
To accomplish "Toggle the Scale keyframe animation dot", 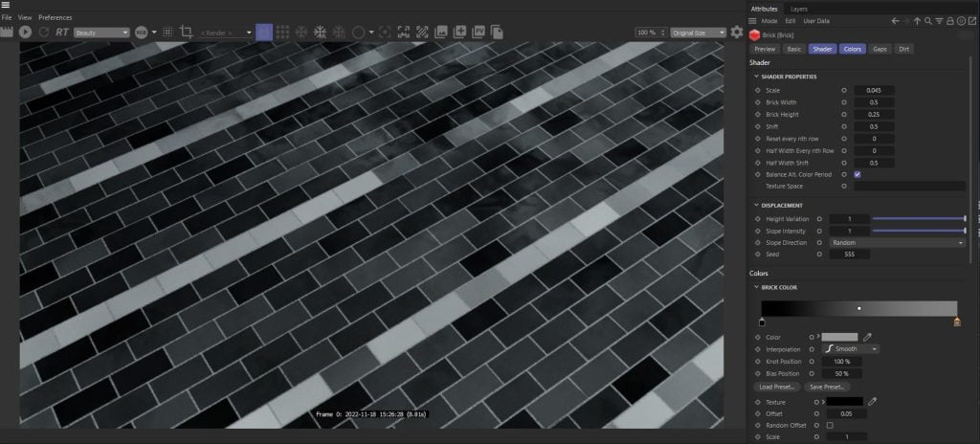I will [757, 91].
